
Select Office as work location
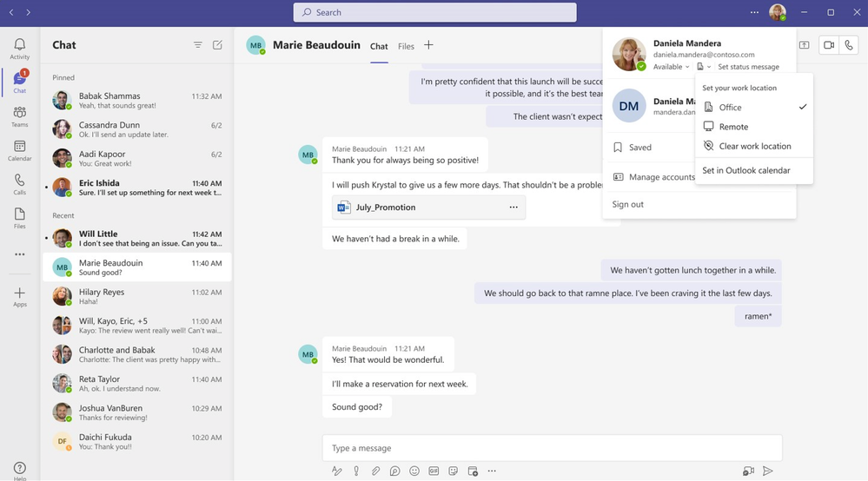click(730, 108)
